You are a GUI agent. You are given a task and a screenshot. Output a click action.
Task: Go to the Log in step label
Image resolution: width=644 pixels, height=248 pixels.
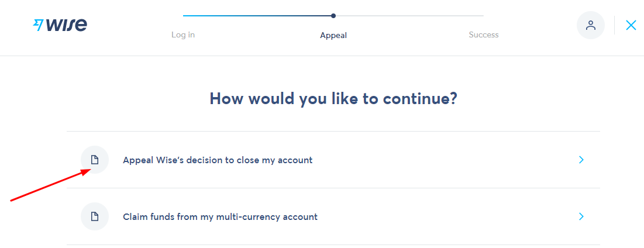pos(183,35)
